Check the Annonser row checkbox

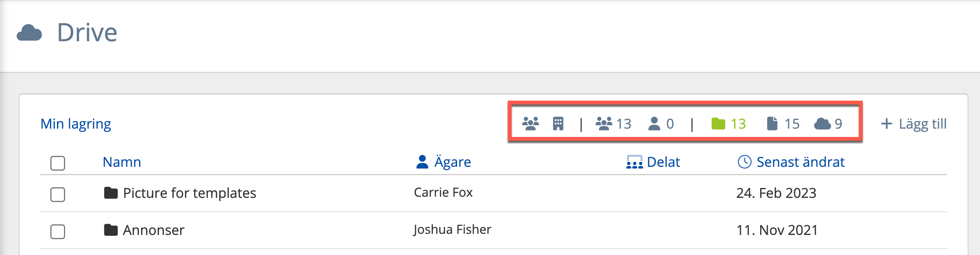(58, 232)
